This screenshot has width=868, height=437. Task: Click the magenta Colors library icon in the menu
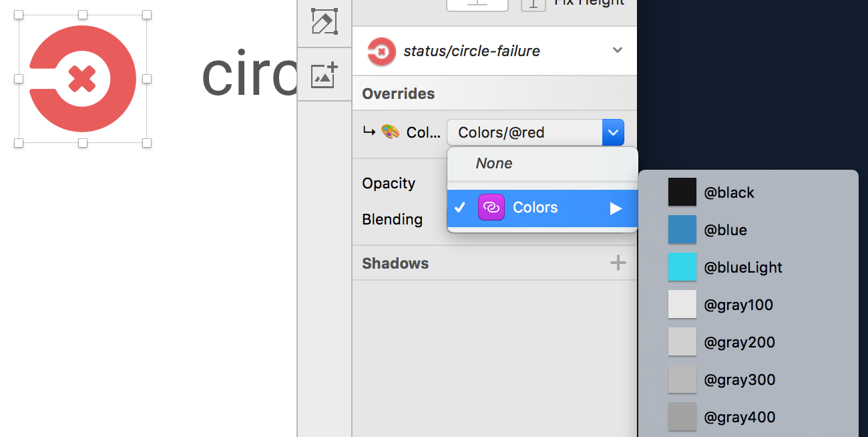pyautogui.click(x=491, y=207)
